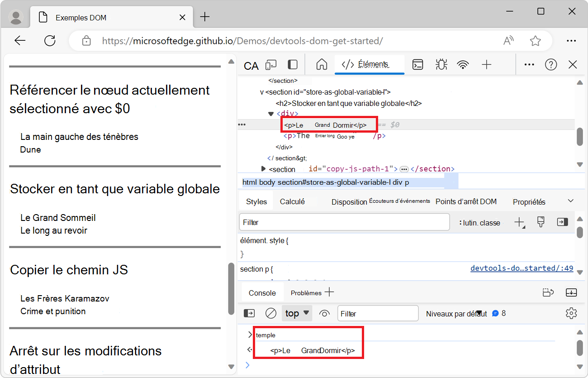Switch to the Éléments tab
The width and height of the screenshot is (588, 378).
point(370,64)
